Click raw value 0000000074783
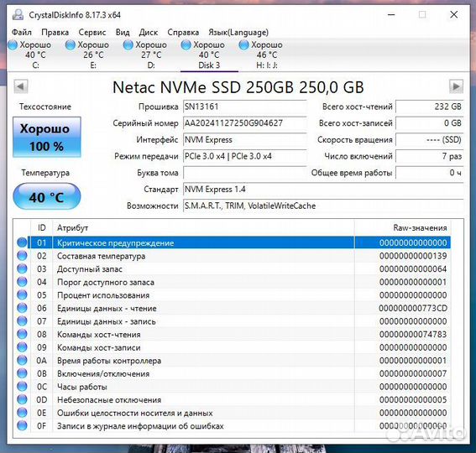Viewport: 476px width, 453px height. [413, 335]
